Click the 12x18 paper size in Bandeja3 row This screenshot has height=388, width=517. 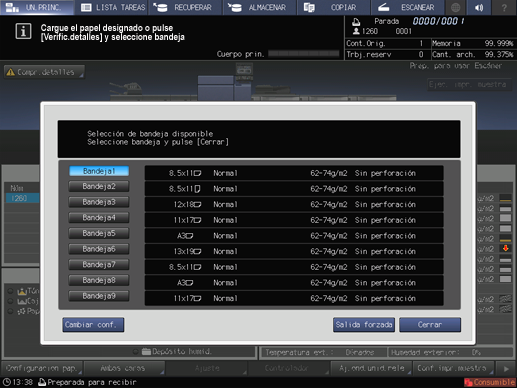(187, 204)
